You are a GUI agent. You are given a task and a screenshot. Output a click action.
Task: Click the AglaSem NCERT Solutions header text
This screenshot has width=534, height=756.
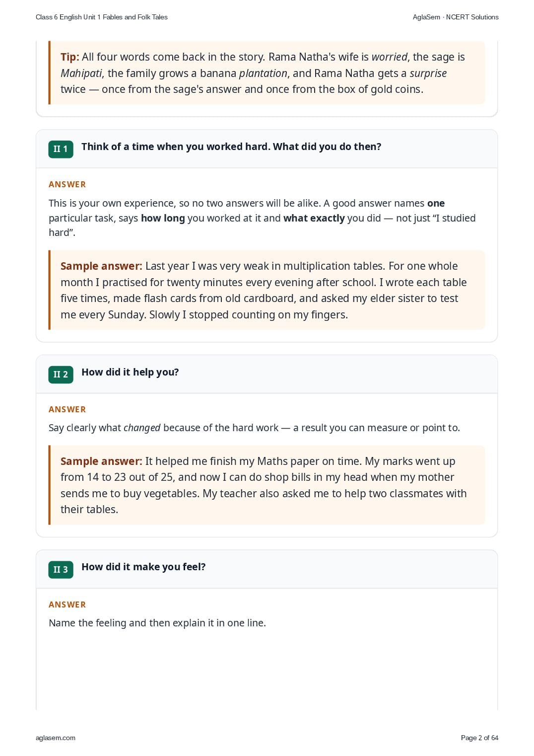click(456, 17)
